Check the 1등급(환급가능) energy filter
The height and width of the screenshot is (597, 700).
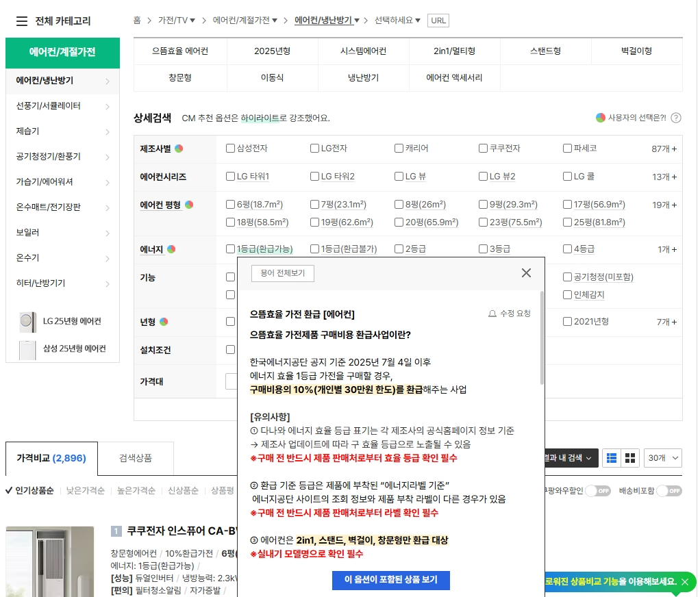tap(230, 249)
